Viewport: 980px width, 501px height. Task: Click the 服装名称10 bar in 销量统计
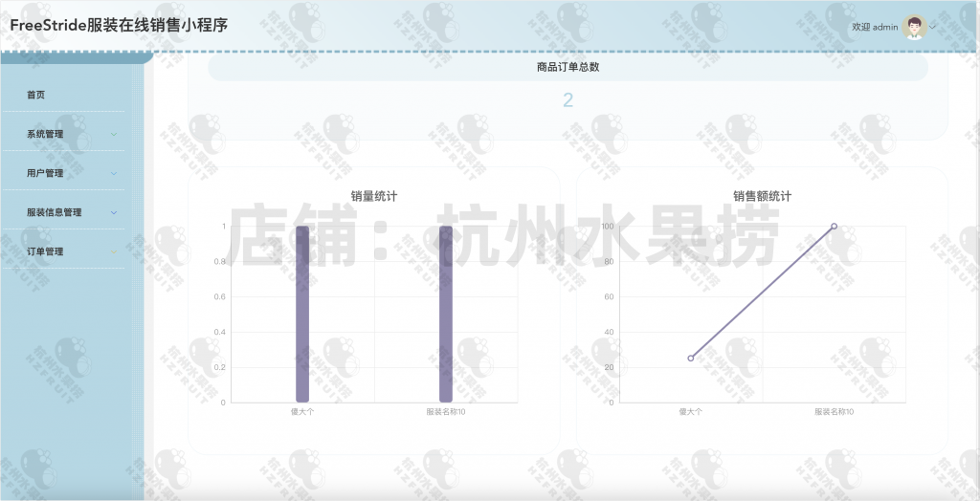tap(446, 315)
